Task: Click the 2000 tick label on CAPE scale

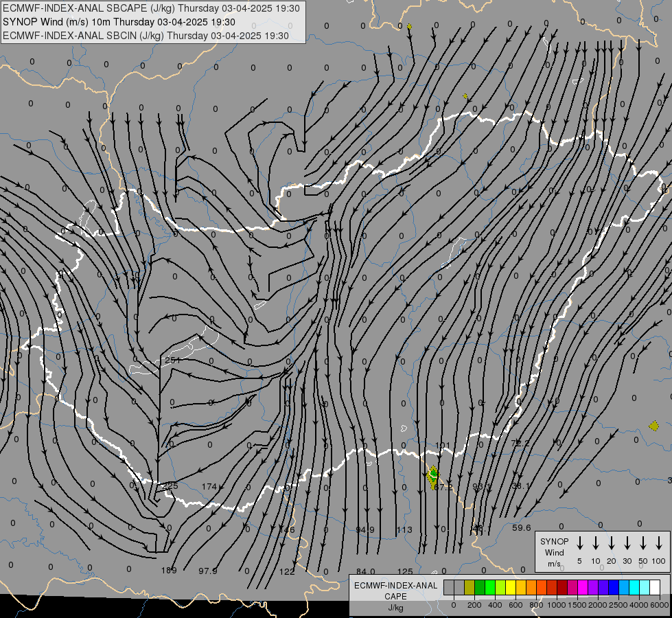Action: point(597,605)
